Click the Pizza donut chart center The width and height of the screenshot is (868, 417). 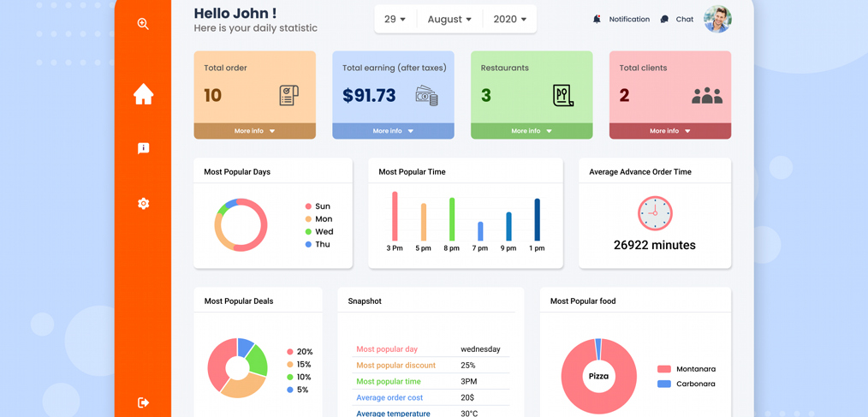pos(598,376)
